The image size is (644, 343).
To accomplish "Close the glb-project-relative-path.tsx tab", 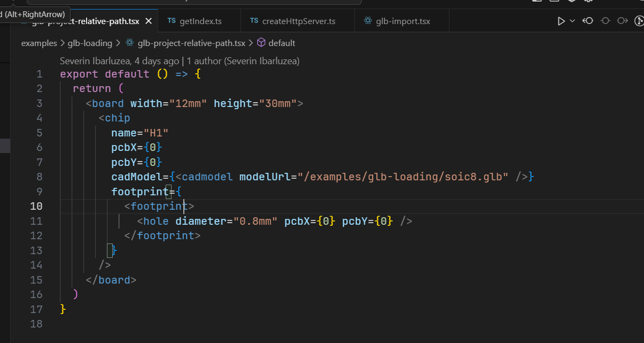I will tap(149, 21).
